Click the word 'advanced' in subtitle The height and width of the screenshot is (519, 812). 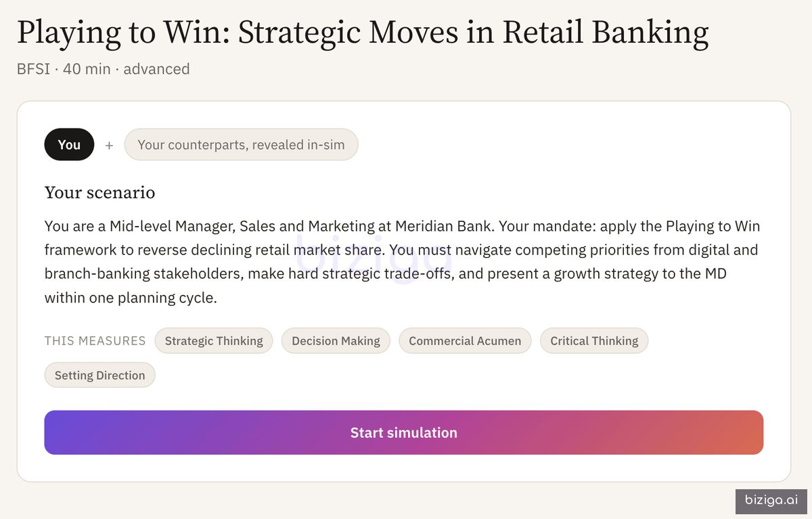click(x=156, y=69)
